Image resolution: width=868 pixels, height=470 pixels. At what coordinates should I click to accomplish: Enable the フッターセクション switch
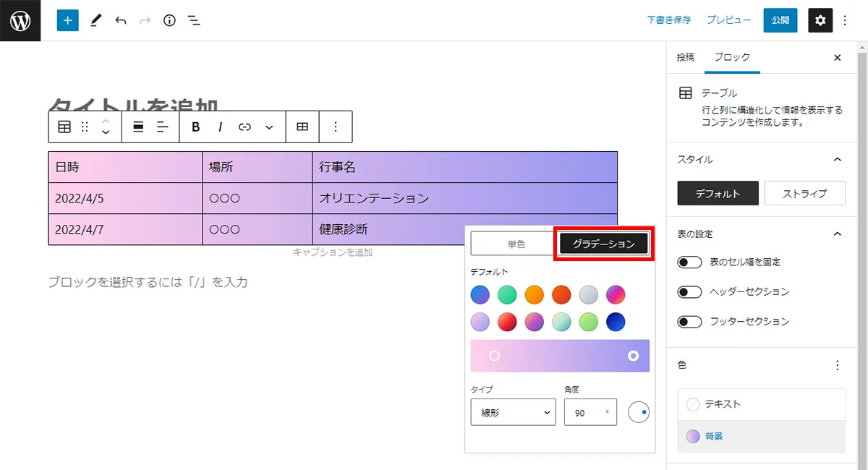click(x=689, y=321)
